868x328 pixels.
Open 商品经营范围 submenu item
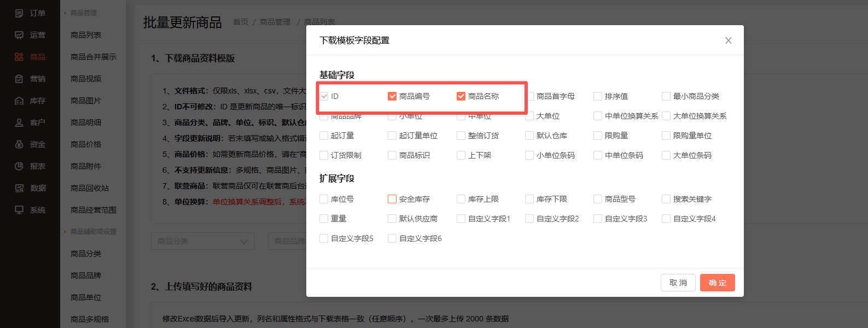[94, 210]
